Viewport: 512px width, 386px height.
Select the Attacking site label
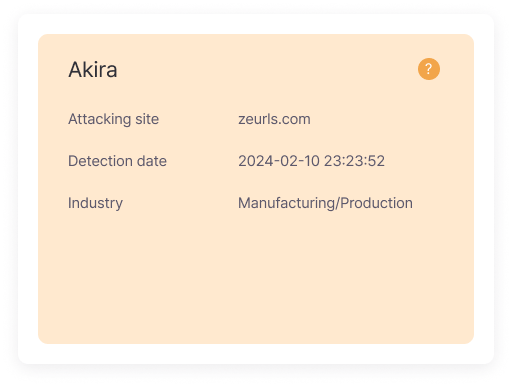(x=113, y=119)
